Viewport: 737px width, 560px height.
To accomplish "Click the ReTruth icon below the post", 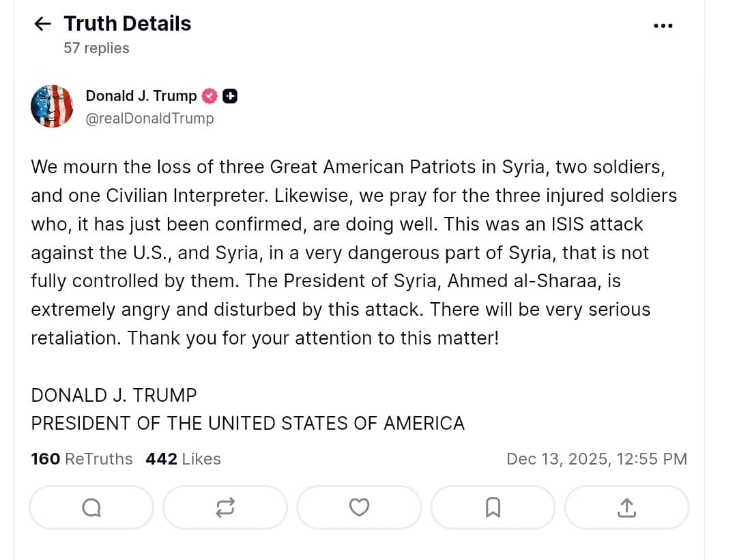I will click(225, 507).
